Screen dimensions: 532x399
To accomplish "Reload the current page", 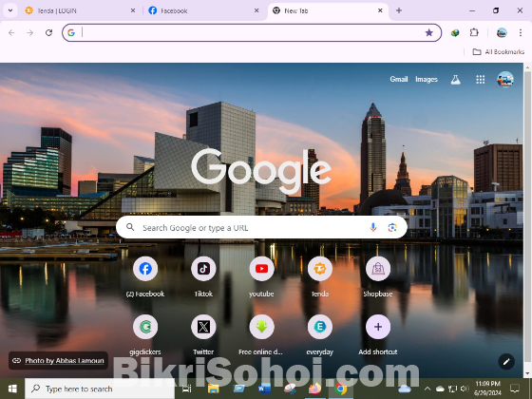I will 48,32.
